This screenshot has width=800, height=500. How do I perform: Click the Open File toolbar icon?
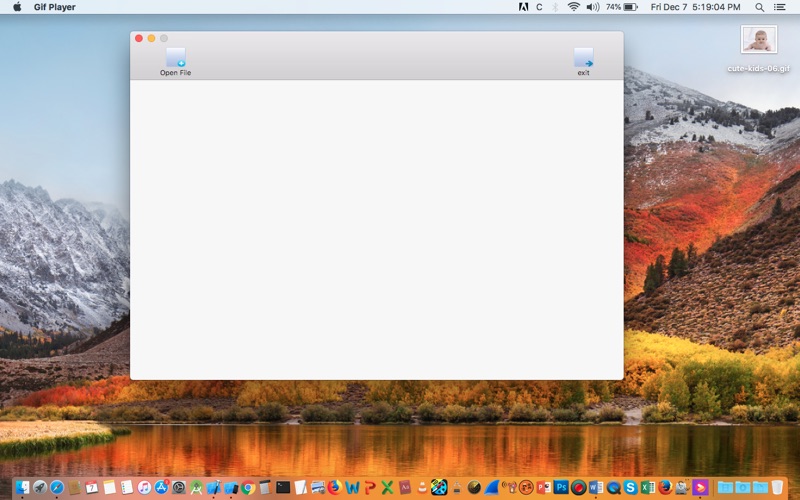pos(176,58)
